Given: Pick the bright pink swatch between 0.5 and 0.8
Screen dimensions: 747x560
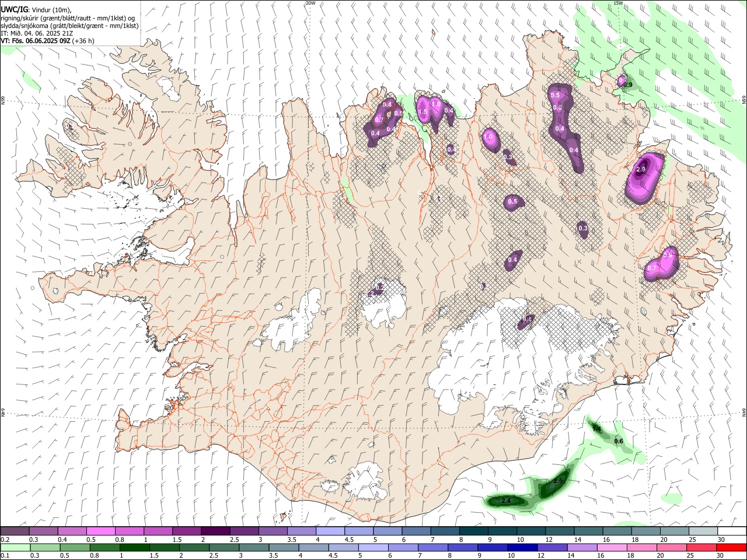Looking at the screenshot, I should coord(100,531).
